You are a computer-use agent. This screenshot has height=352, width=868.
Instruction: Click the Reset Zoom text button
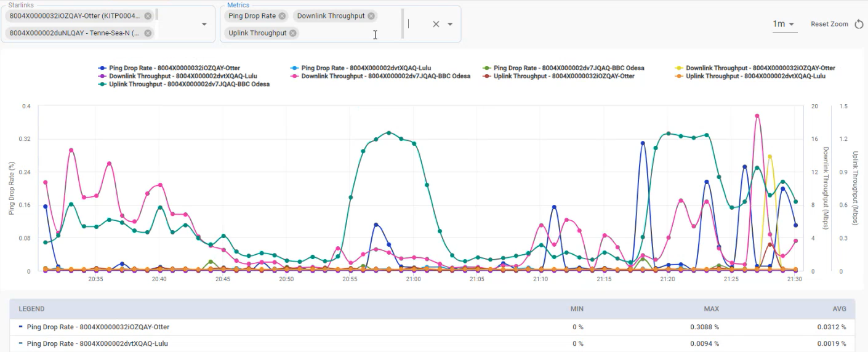(829, 24)
